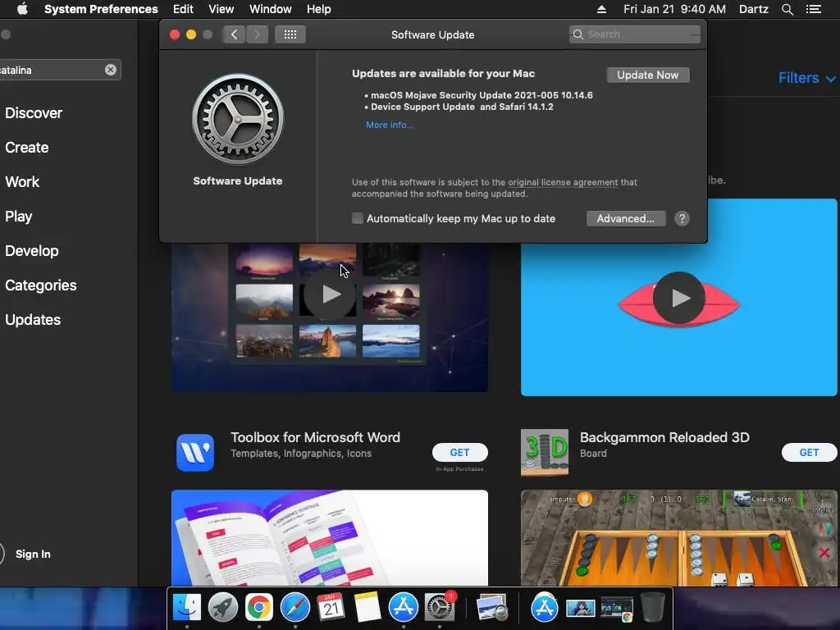Image resolution: width=840 pixels, height=630 pixels.
Task: Open Spotlight search in menu bar
Action: [x=787, y=9]
